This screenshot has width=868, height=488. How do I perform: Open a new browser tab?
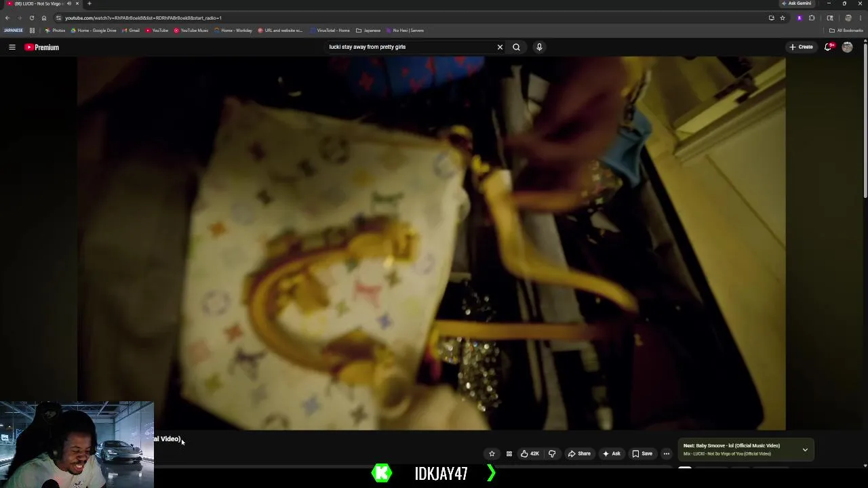pyautogui.click(x=89, y=3)
